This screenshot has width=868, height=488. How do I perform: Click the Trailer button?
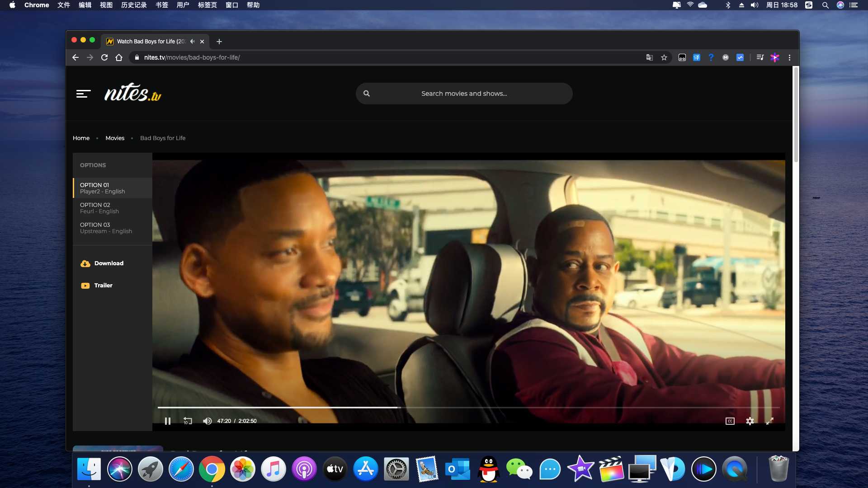click(97, 286)
